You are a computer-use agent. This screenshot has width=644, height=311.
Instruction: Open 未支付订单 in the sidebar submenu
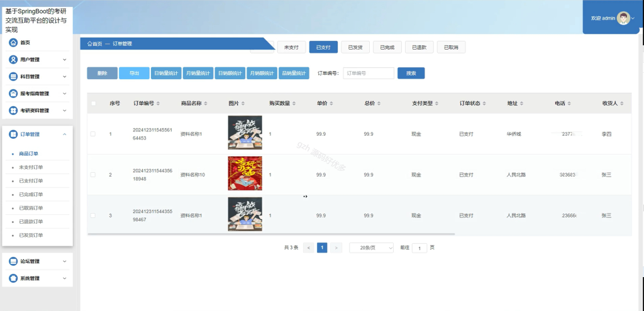click(31, 167)
